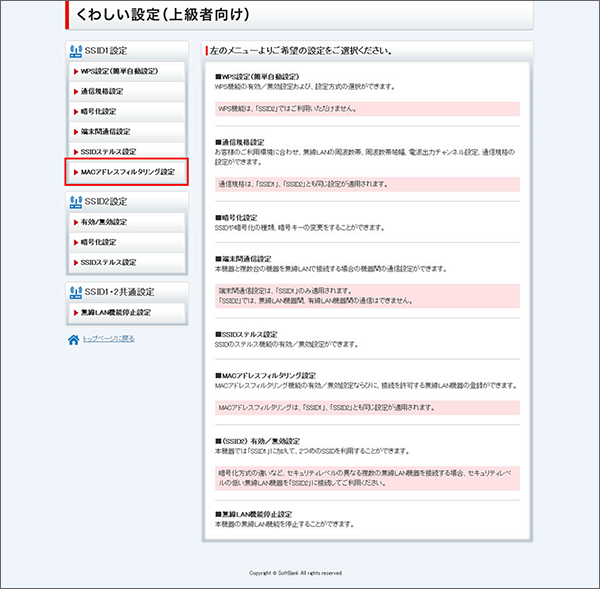Image resolution: width=600 pixels, height=589 pixels.
Task: Click トップページに戻る link
Action: pos(109,339)
